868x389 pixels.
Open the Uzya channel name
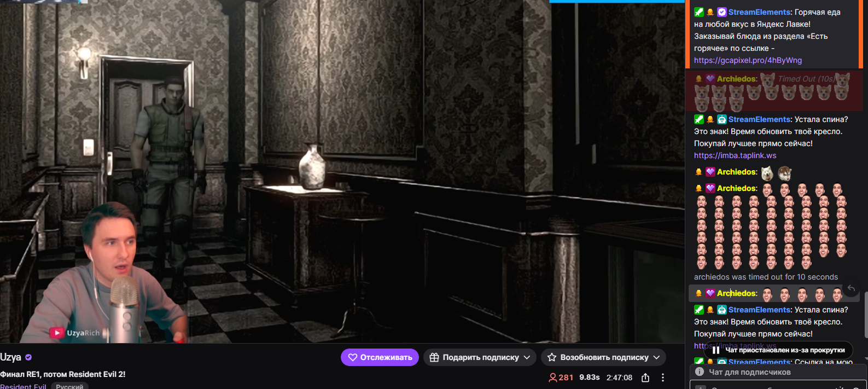click(10, 357)
